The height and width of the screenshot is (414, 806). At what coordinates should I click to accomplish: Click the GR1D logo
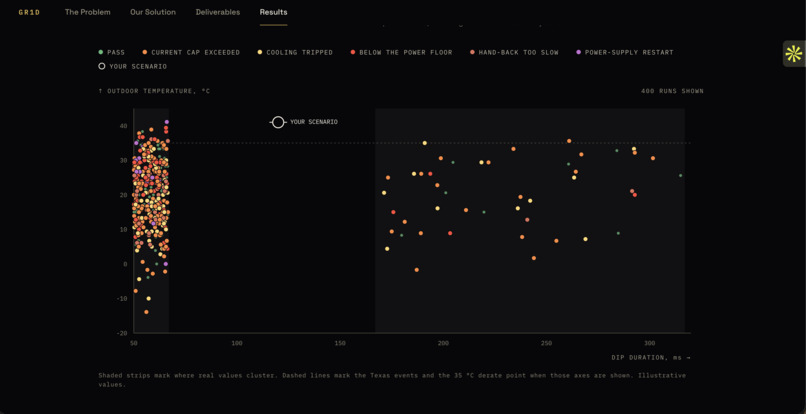click(29, 12)
